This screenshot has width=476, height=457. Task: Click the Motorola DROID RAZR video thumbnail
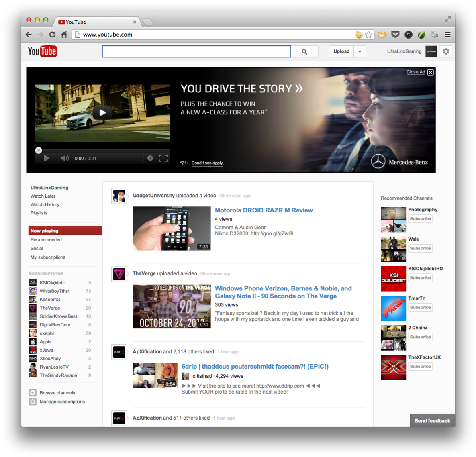pos(172,228)
